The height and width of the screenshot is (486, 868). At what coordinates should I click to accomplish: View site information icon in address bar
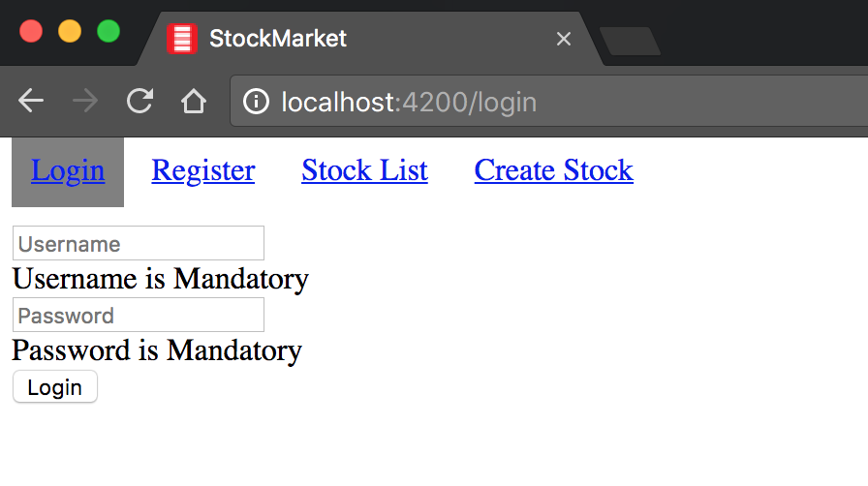pyautogui.click(x=256, y=102)
